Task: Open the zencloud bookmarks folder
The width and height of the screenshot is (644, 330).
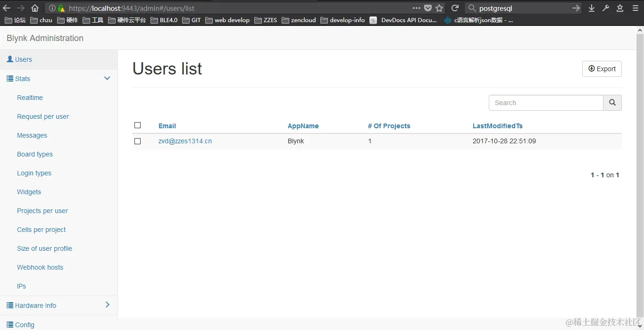Action: coord(299,20)
